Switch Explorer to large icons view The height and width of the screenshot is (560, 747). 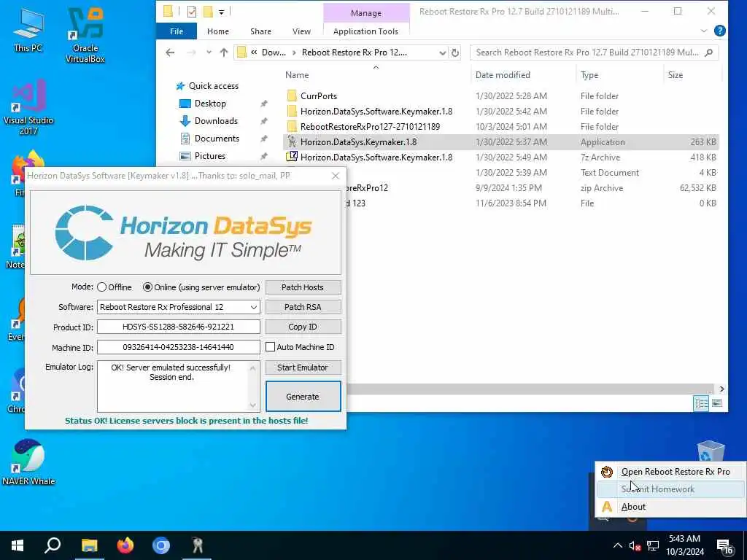[x=717, y=403]
